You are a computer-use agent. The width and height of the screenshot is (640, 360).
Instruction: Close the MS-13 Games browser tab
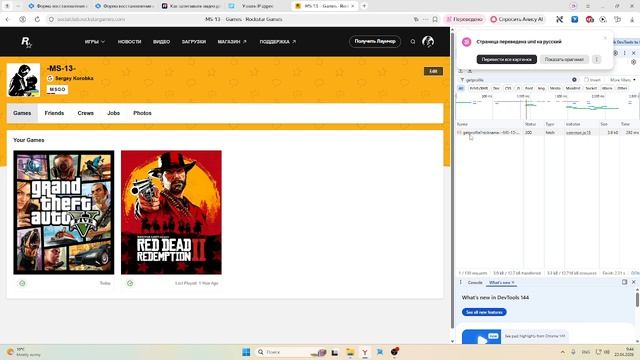(x=353, y=6)
